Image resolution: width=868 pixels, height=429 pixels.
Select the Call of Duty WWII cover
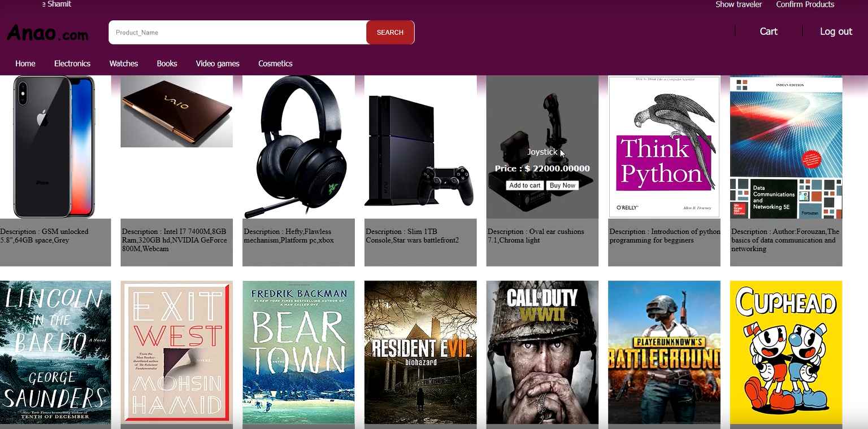(x=542, y=352)
